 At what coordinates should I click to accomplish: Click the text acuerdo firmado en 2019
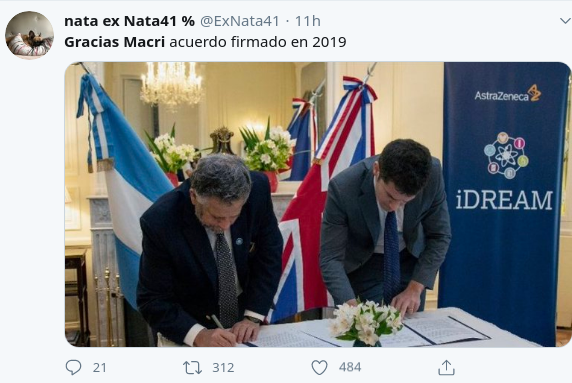(258, 42)
